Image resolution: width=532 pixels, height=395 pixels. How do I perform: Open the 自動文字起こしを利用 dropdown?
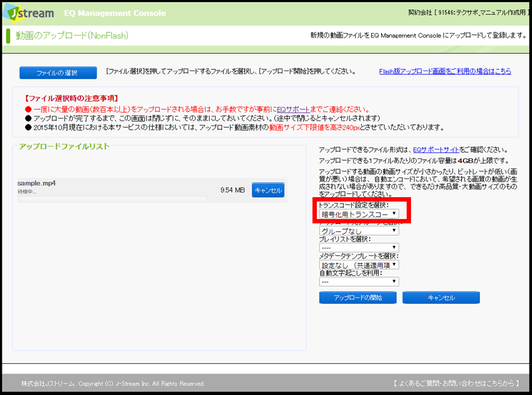point(359,281)
